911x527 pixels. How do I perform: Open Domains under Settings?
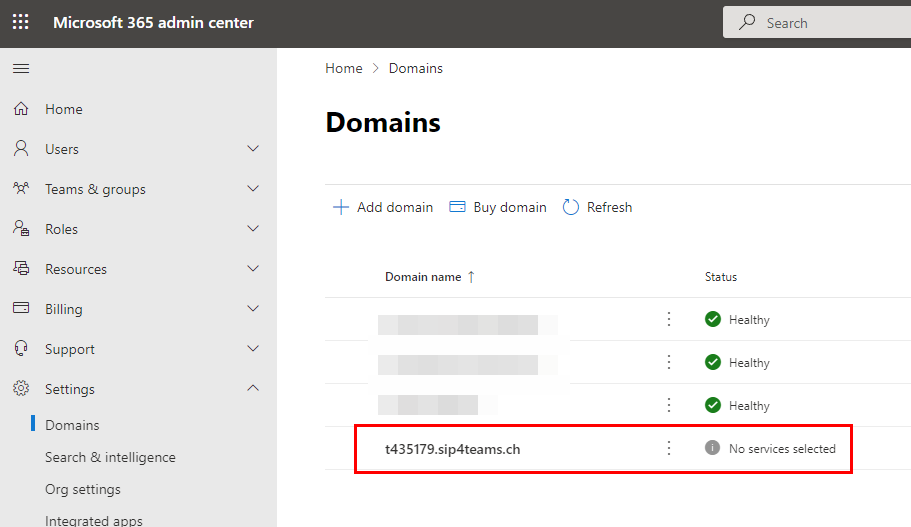(72, 425)
